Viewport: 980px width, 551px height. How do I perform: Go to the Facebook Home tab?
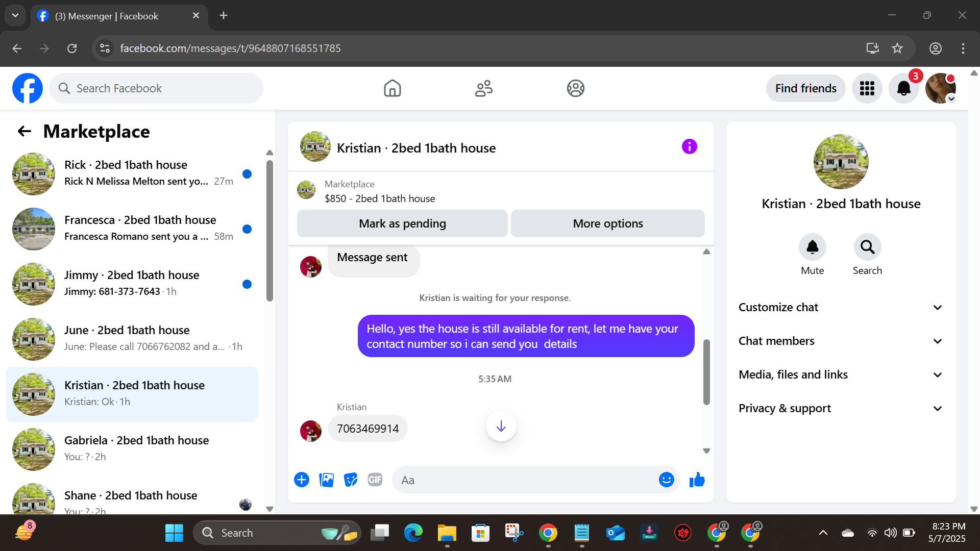click(392, 88)
